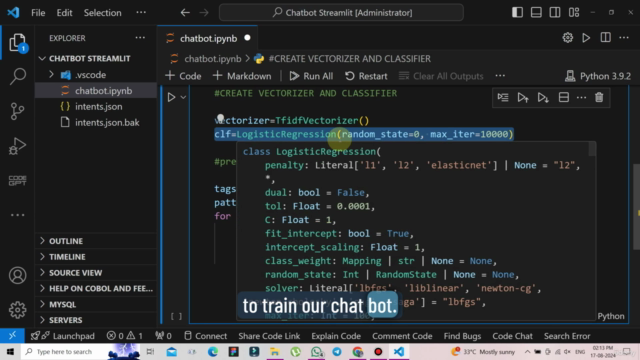Open remote window indicator in status bar
The width and height of the screenshot is (640, 360).
(x=12, y=336)
